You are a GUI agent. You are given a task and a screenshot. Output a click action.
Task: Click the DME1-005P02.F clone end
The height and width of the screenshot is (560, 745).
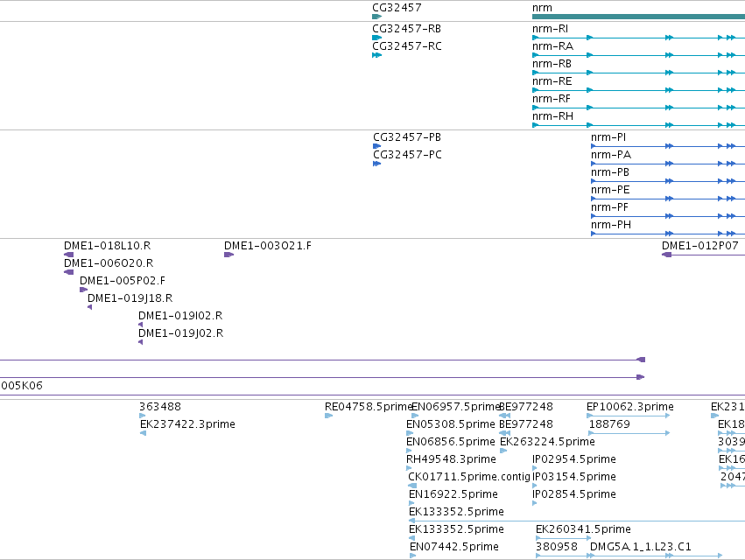point(84,290)
